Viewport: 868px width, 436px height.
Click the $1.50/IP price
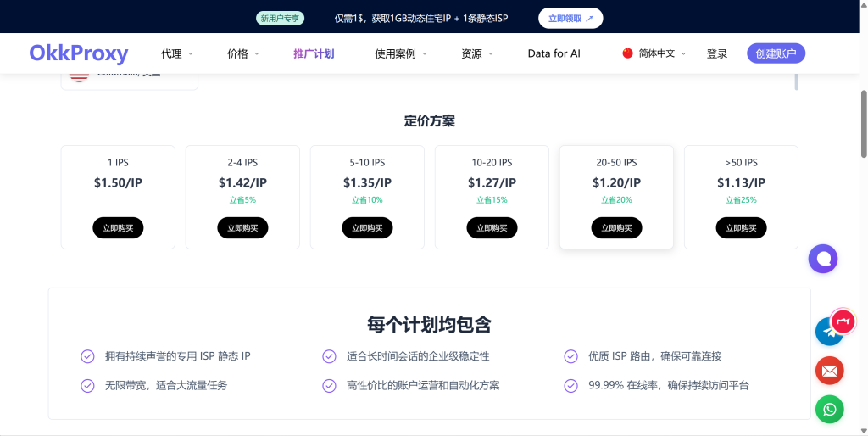click(x=118, y=182)
